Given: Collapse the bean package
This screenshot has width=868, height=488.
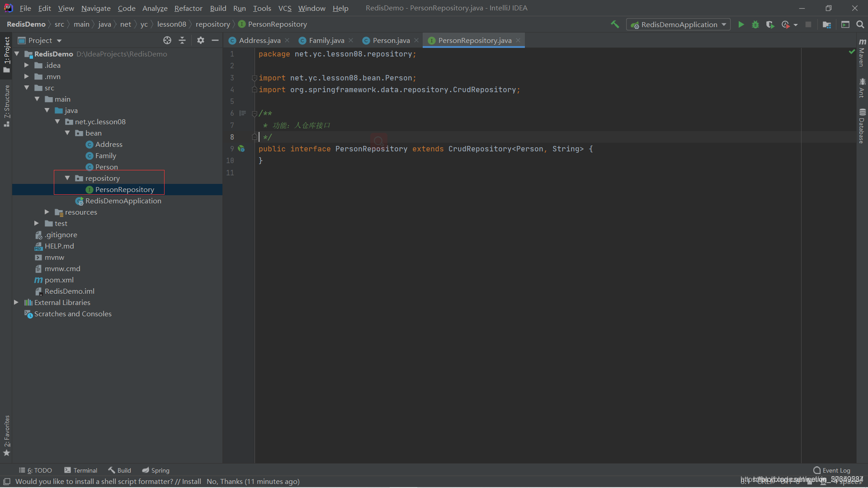Looking at the screenshot, I should coord(67,133).
